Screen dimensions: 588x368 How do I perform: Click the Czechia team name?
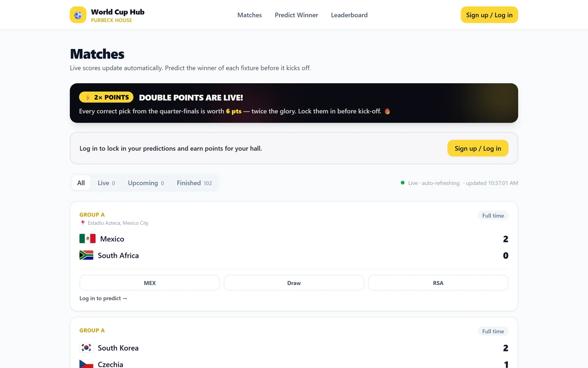point(110,364)
